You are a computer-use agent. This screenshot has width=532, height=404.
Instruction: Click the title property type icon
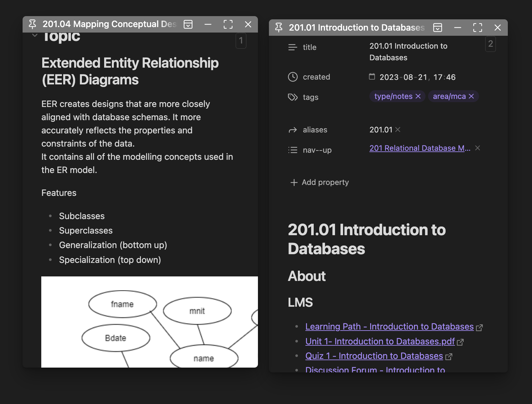click(x=292, y=47)
